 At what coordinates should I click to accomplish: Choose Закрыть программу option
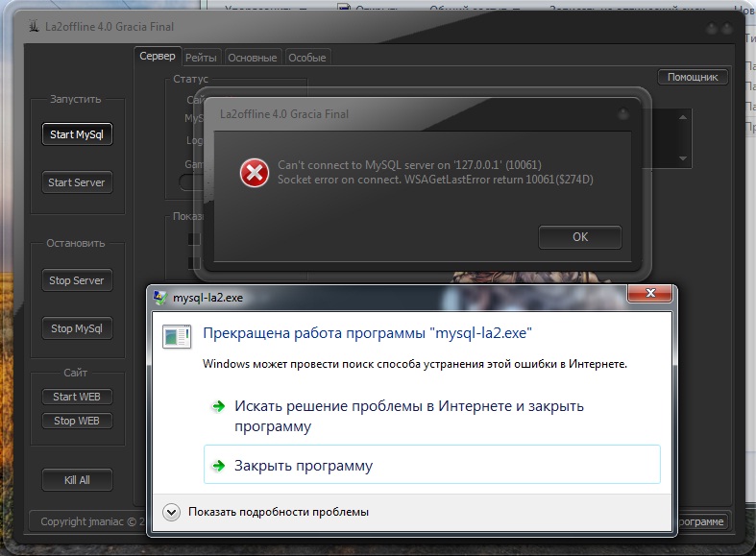[432, 465]
